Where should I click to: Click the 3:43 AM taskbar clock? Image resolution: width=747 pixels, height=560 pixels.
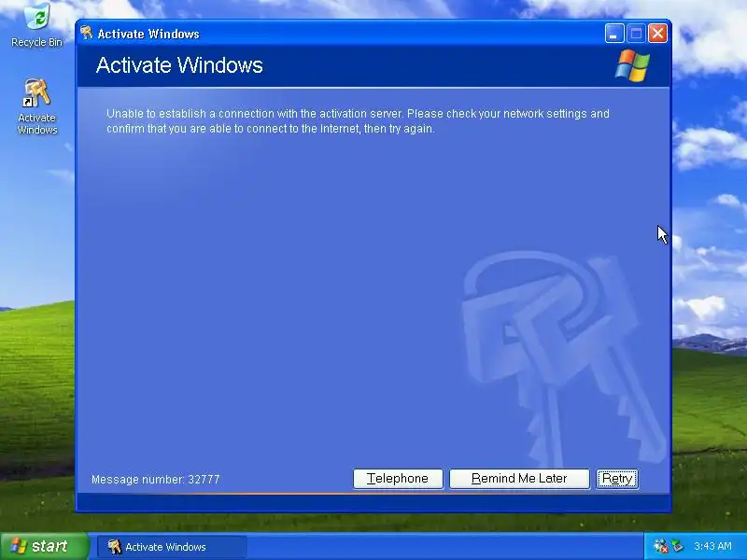712,546
